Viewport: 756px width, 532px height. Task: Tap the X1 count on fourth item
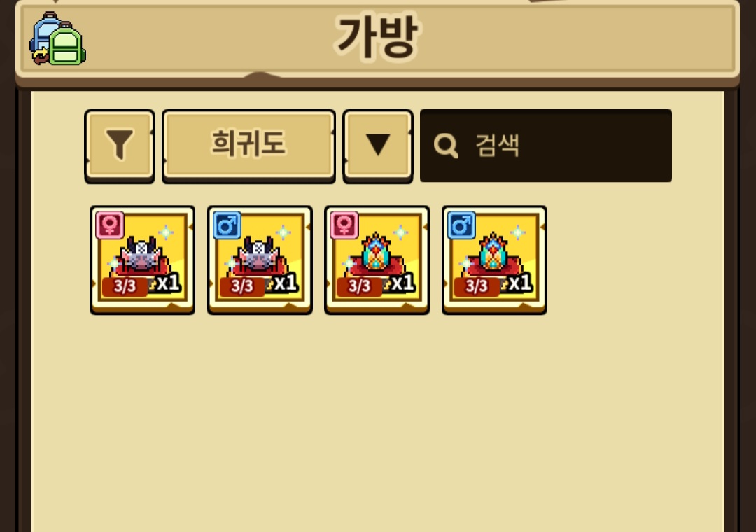[519, 283]
